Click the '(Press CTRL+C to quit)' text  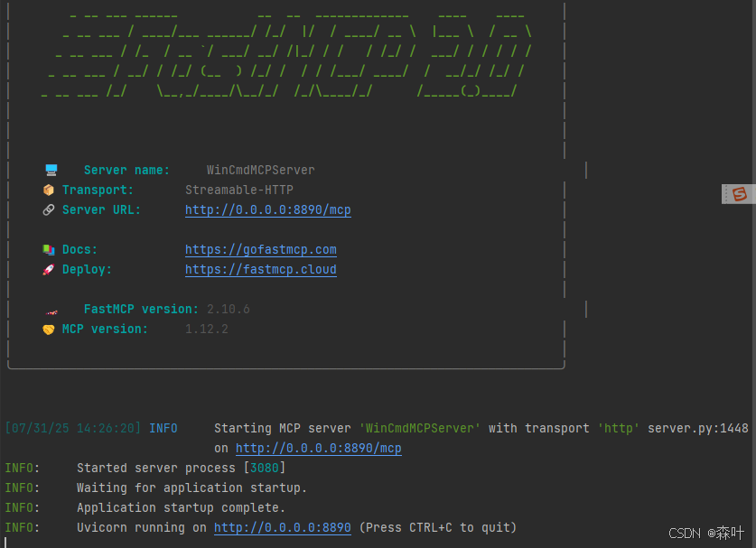438,528
